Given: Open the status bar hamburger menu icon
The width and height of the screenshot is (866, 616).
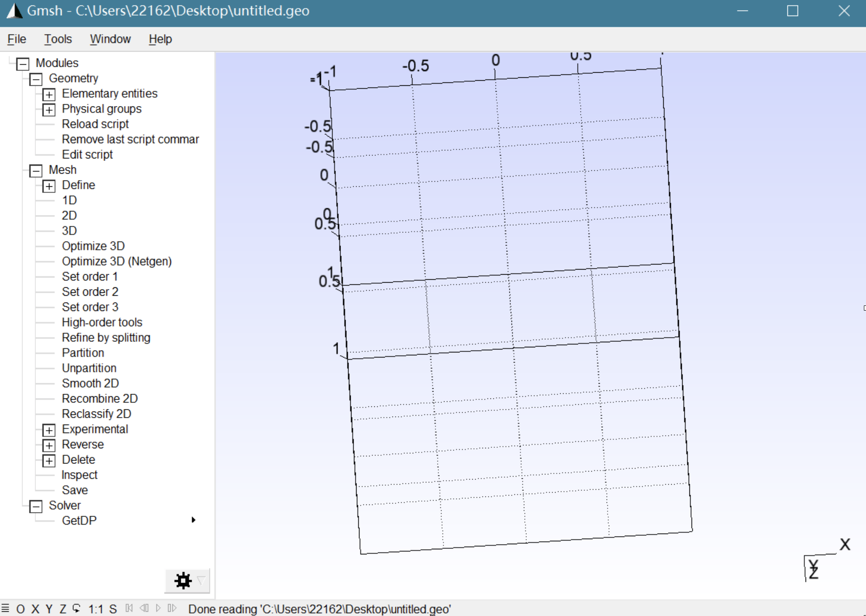Looking at the screenshot, I should (x=5, y=608).
